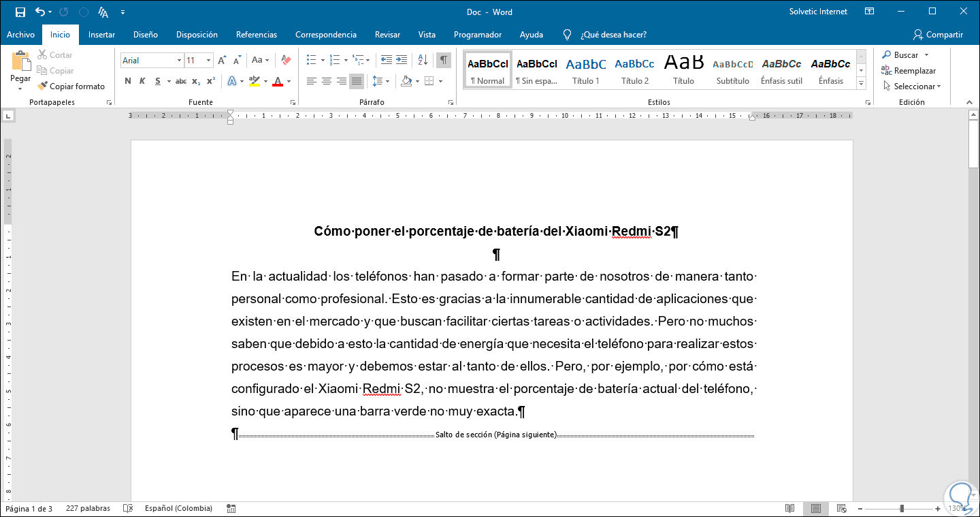
Task: Click the zoom slider in status bar
Action: (902, 509)
